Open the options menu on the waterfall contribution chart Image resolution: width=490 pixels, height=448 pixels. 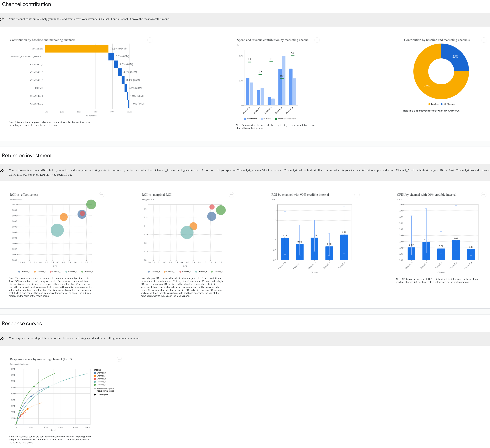click(x=150, y=40)
